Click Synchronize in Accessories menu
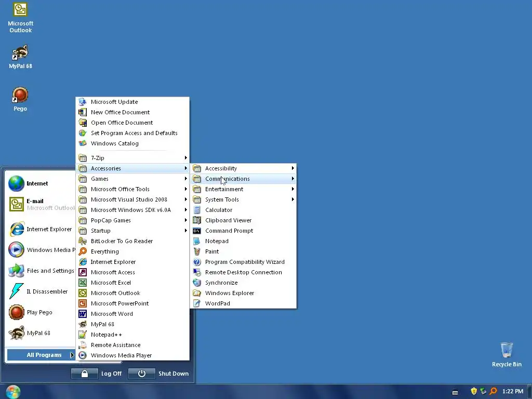The width and height of the screenshot is (532, 399). (243, 283)
